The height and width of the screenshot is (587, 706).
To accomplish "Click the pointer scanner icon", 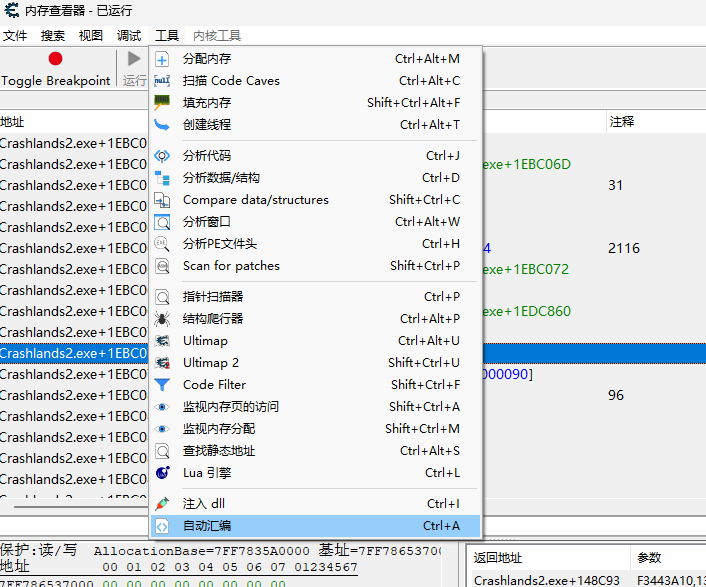I will [162, 297].
